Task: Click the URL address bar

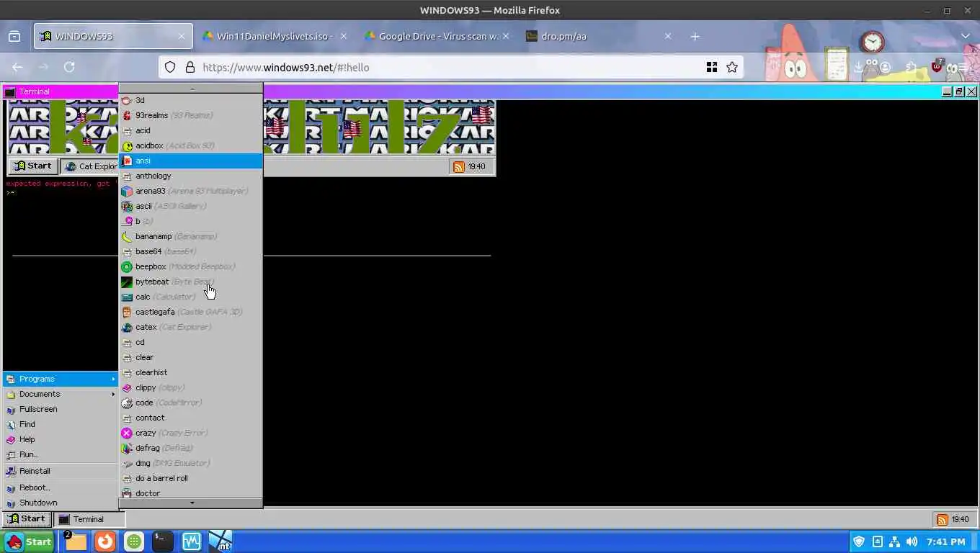Action: (x=451, y=67)
